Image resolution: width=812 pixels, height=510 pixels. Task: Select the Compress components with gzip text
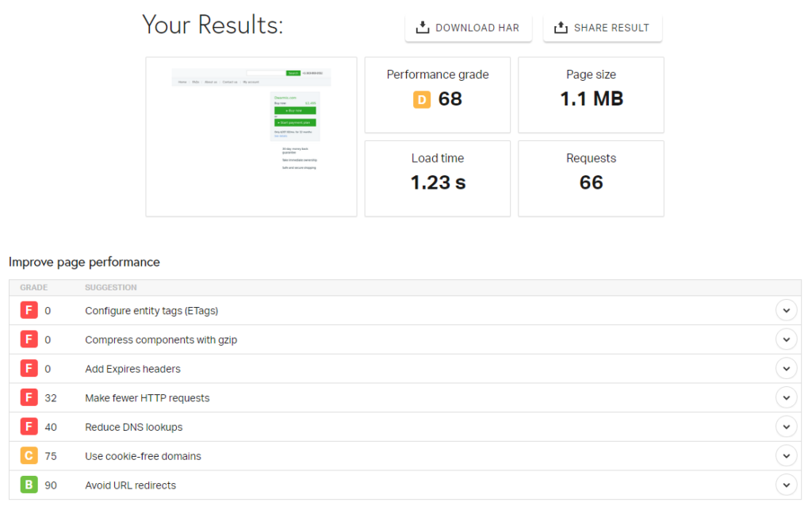pyautogui.click(x=161, y=339)
